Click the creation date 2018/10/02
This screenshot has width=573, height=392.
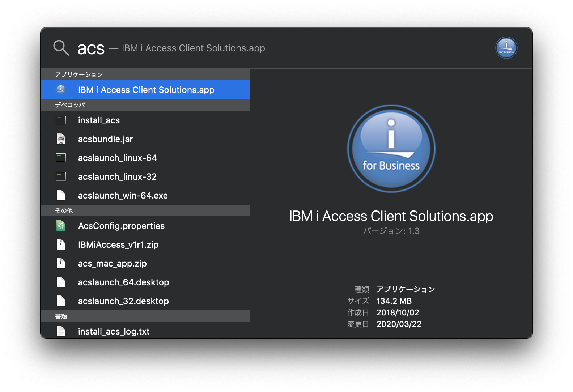pos(398,312)
